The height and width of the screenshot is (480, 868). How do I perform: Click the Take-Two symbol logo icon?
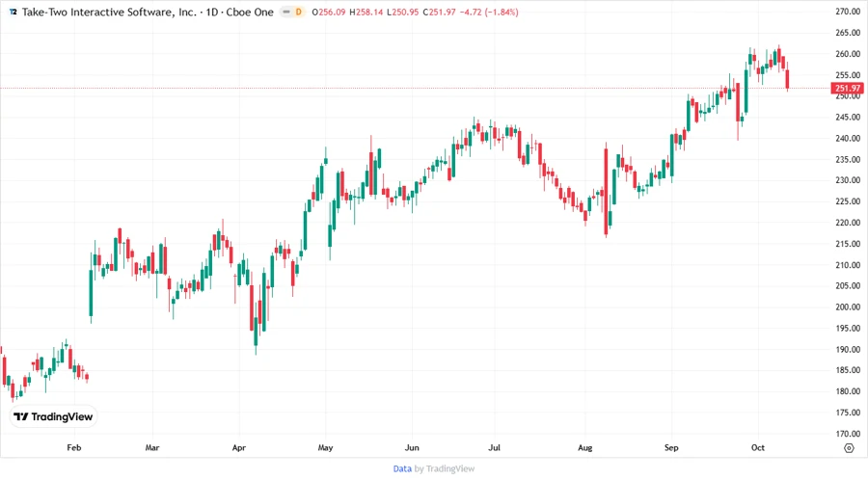13,12
